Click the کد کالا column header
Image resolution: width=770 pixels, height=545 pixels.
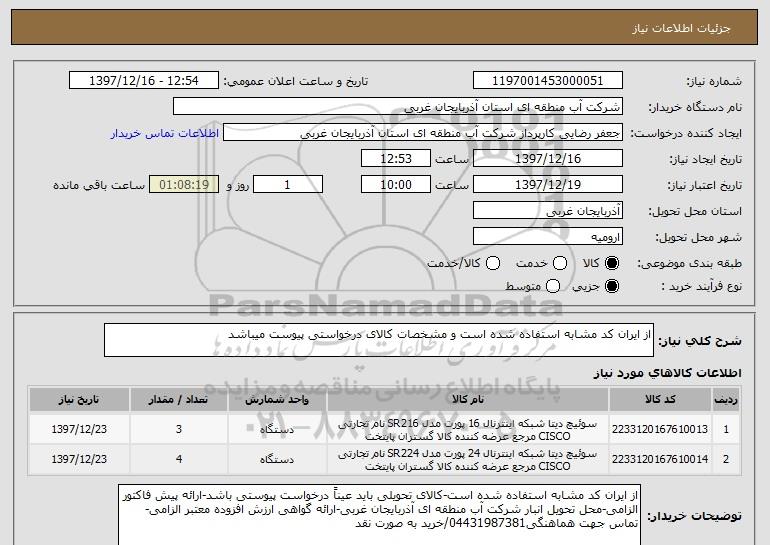click(660, 400)
